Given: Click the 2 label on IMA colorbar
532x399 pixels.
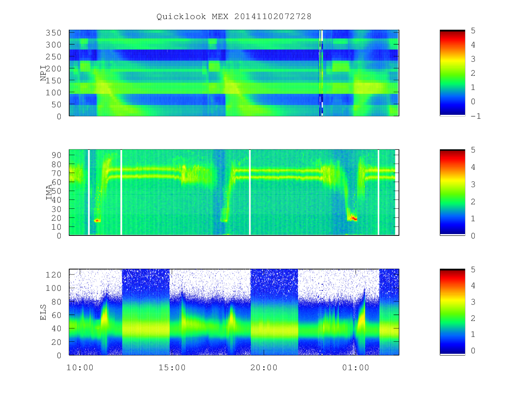Looking at the screenshot, I should coord(473,201).
